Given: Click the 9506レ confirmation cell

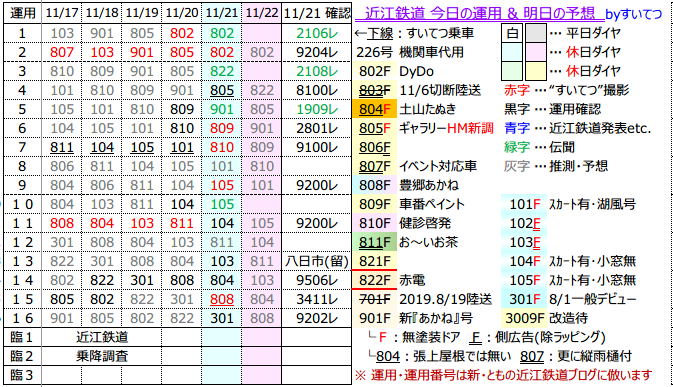Looking at the screenshot, I should (x=317, y=280).
